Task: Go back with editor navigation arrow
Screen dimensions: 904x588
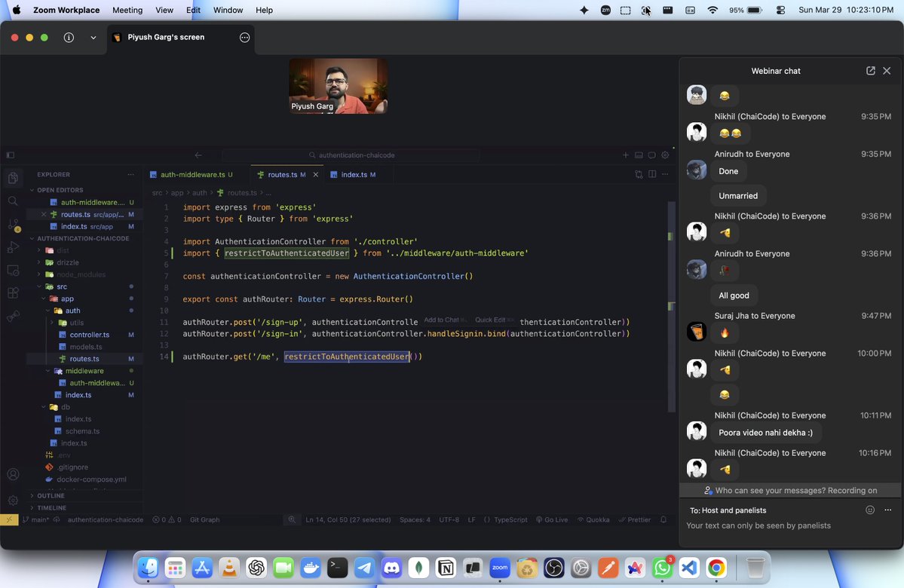Action: pyautogui.click(x=198, y=155)
